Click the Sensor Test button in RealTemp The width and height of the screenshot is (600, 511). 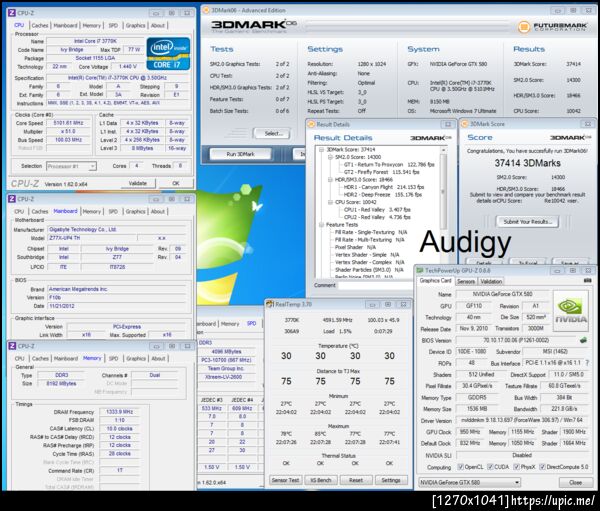(x=285, y=480)
